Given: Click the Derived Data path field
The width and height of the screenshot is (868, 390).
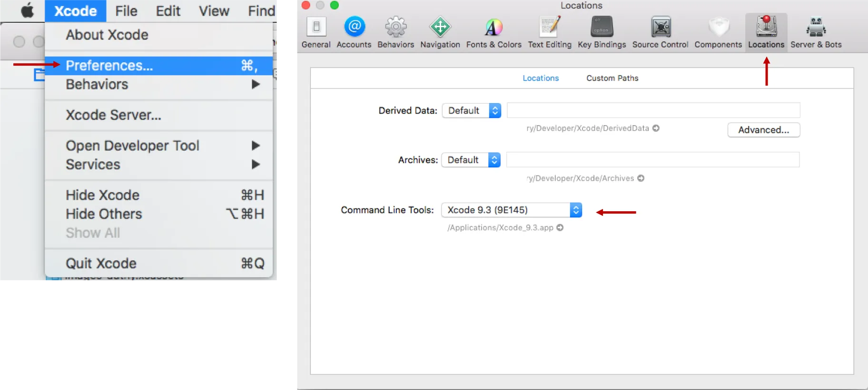Looking at the screenshot, I should [653, 110].
